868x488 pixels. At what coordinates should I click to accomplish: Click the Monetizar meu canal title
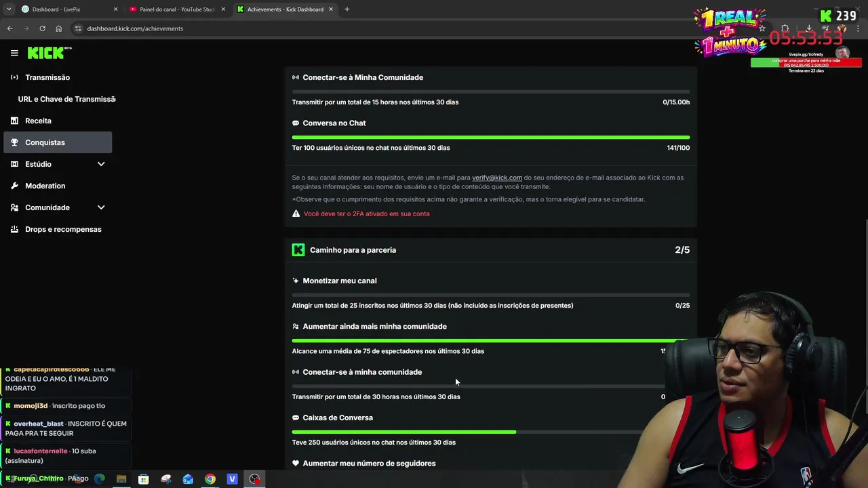[x=340, y=281]
